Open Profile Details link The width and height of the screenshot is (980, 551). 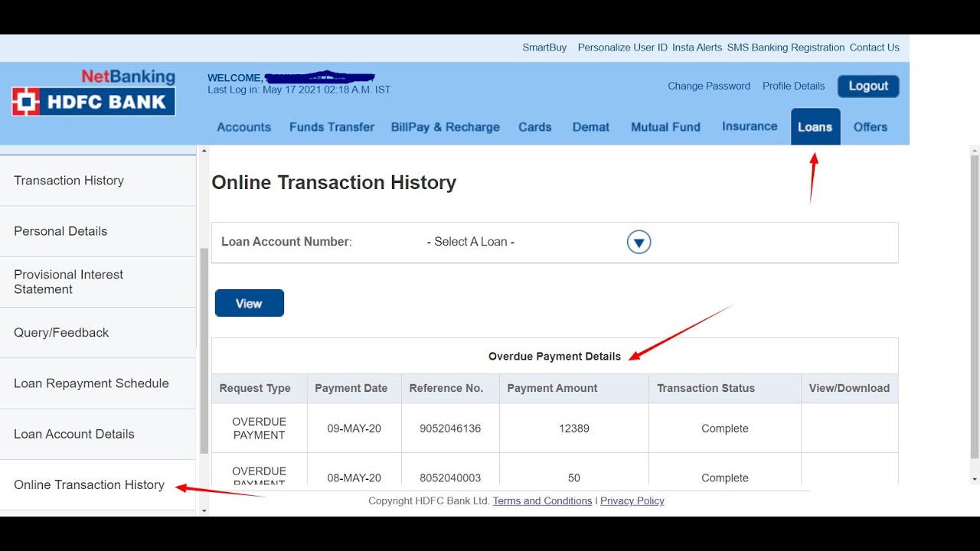pos(794,86)
